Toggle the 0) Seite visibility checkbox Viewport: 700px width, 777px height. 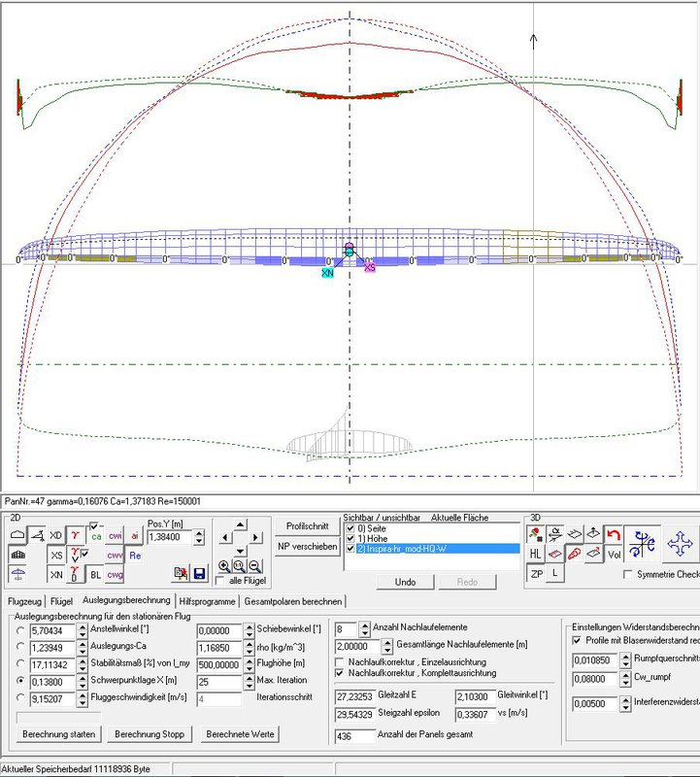(x=350, y=528)
